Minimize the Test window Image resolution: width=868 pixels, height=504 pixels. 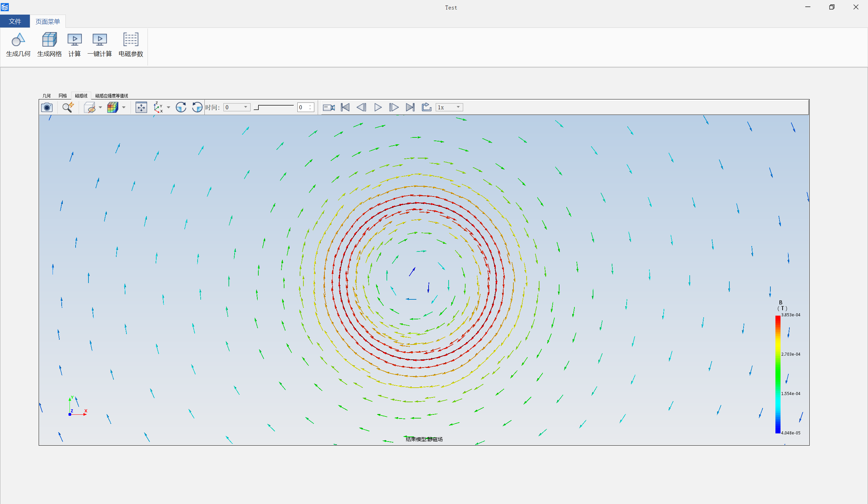pyautogui.click(x=808, y=7)
